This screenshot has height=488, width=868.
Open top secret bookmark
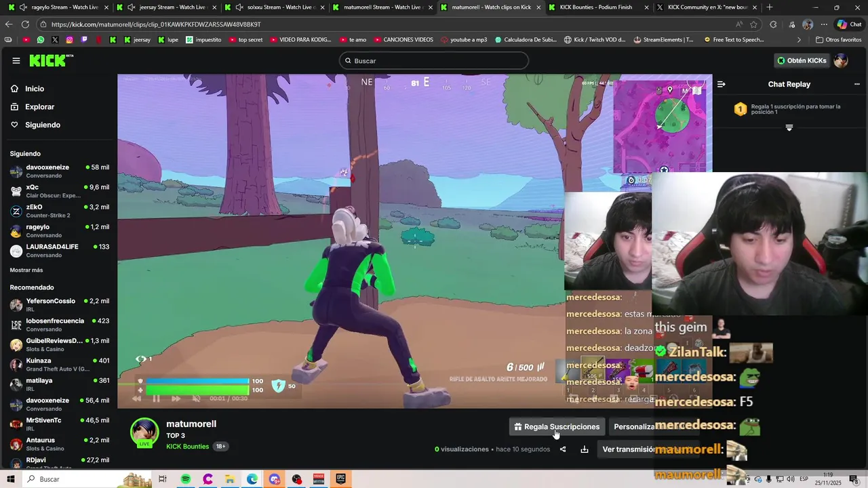pos(245,40)
